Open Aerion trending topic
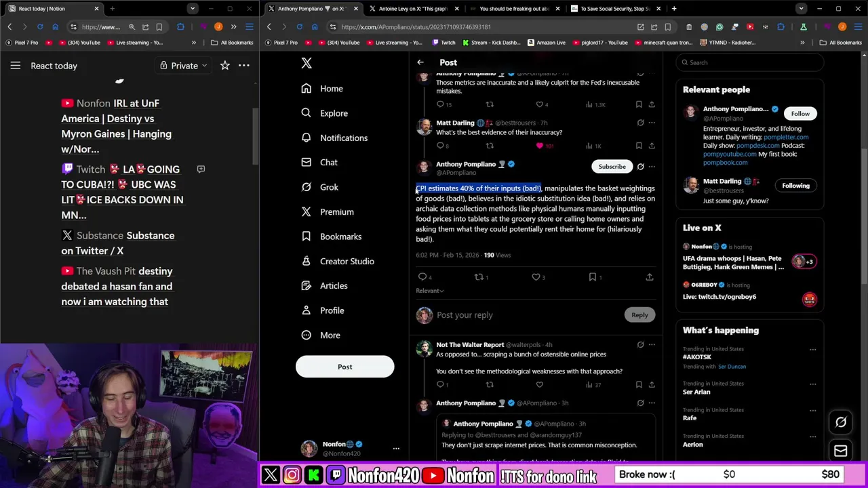 coord(692,445)
